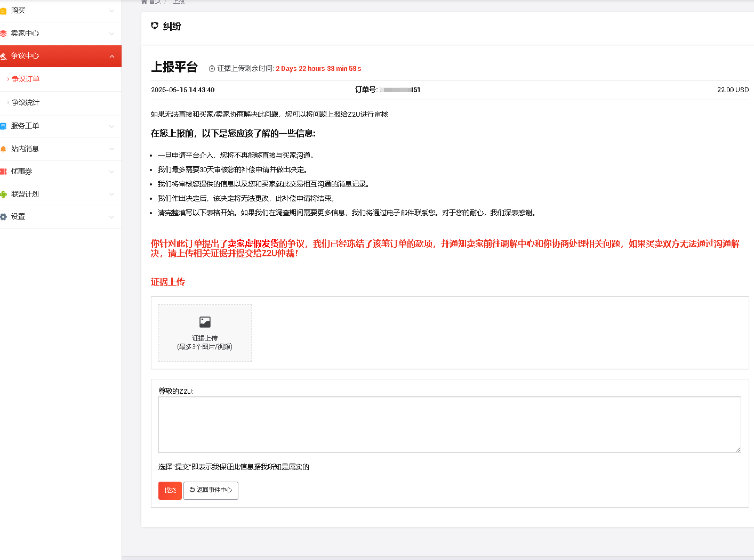Expand the 站内消息 chevron
The height and width of the screenshot is (560, 754).
pyautogui.click(x=111, y=149)
